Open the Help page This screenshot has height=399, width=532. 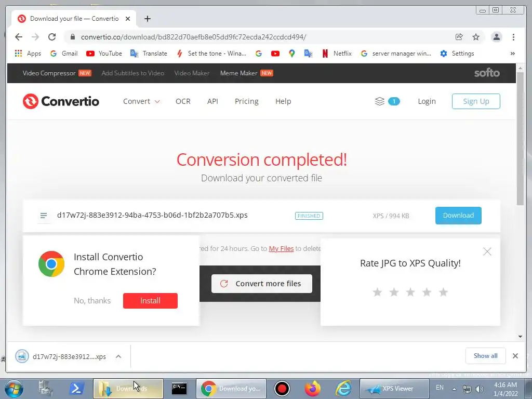(283, 101)
